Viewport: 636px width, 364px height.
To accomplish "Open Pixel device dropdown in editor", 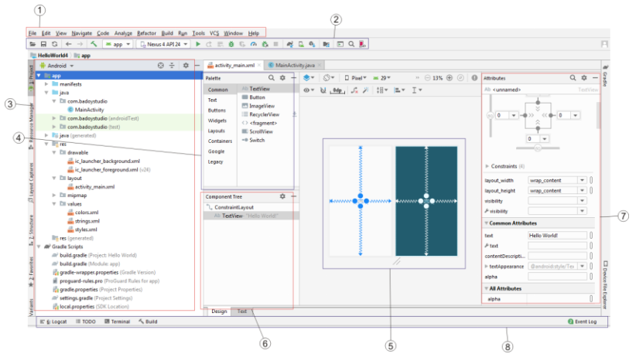I will (x=355, y=78).
